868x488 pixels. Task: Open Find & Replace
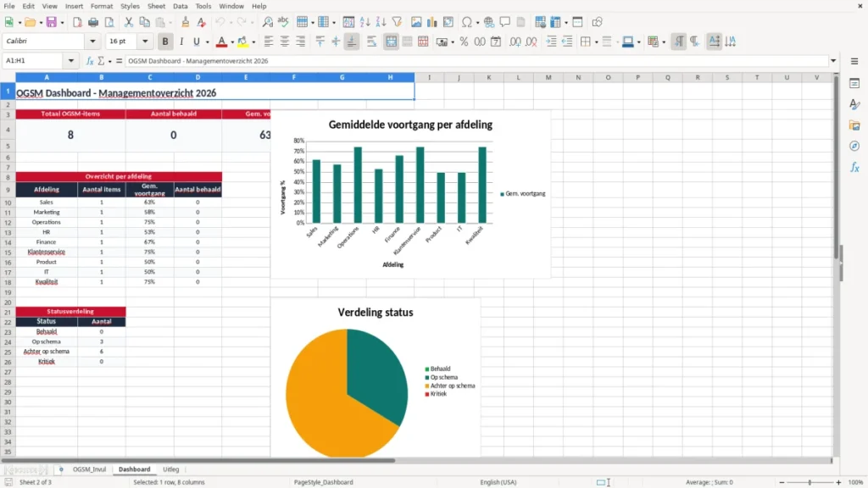pos(267,22)
